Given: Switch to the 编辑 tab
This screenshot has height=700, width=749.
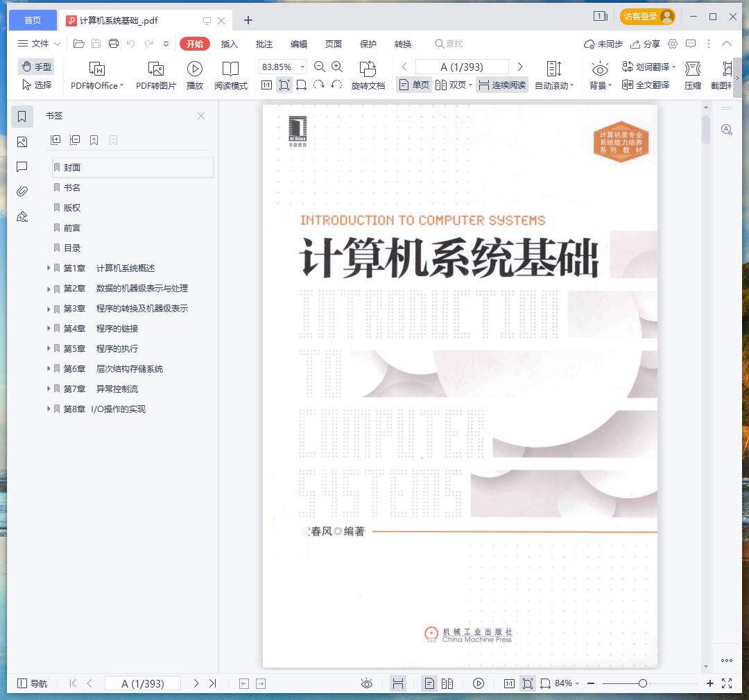Looking at the screenshot, I should [299, 44].
